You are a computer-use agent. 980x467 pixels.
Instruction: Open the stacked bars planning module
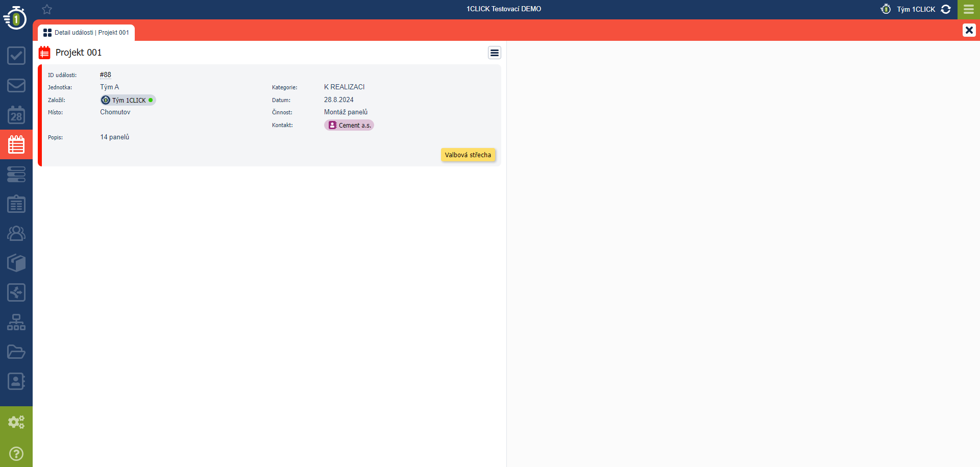[16, 174]
